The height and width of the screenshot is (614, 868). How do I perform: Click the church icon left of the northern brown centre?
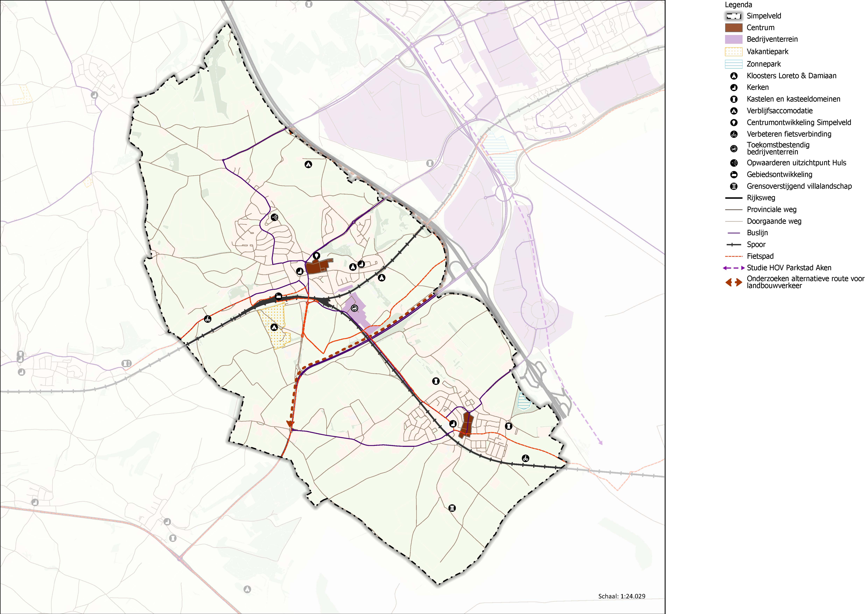[x=300, y=271]
